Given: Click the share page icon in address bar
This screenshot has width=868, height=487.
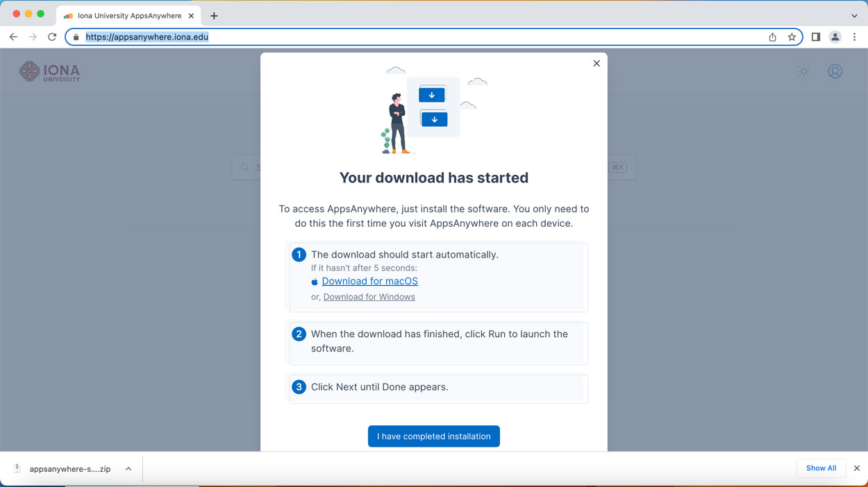Looking at the screenshot, I should point(772,37).
